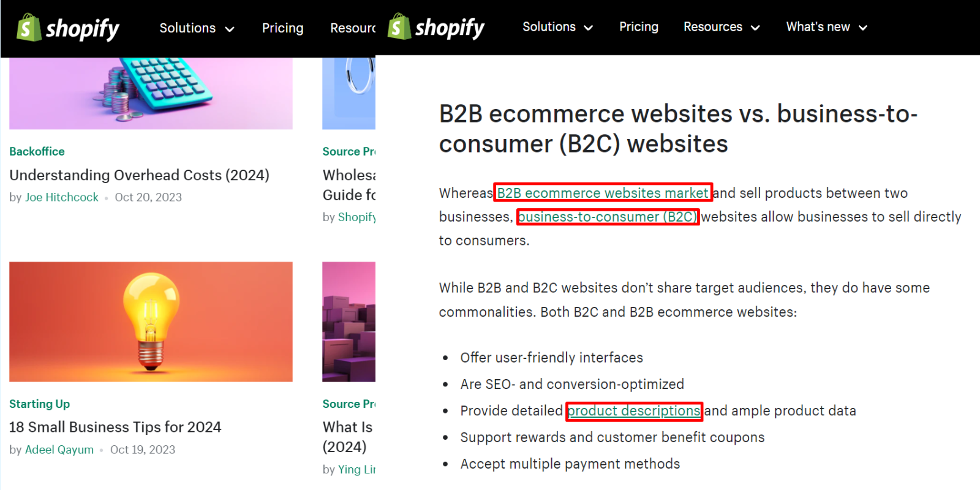Open 18 Small Business Tips article title
The width and height of the screenshot is (980, 490).
coord(115,427)
